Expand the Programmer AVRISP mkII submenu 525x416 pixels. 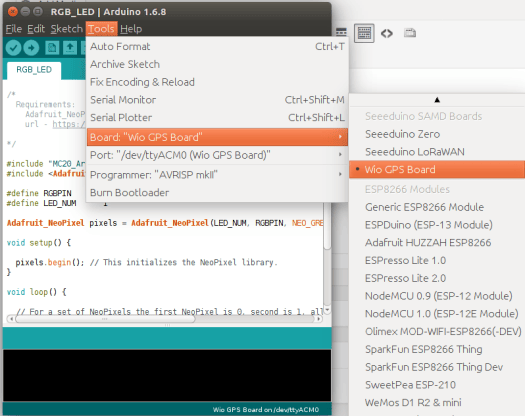coord(217,175)
